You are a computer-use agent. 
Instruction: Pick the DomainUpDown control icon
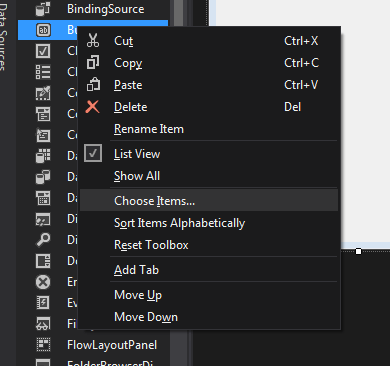click(x=43, y=261)
